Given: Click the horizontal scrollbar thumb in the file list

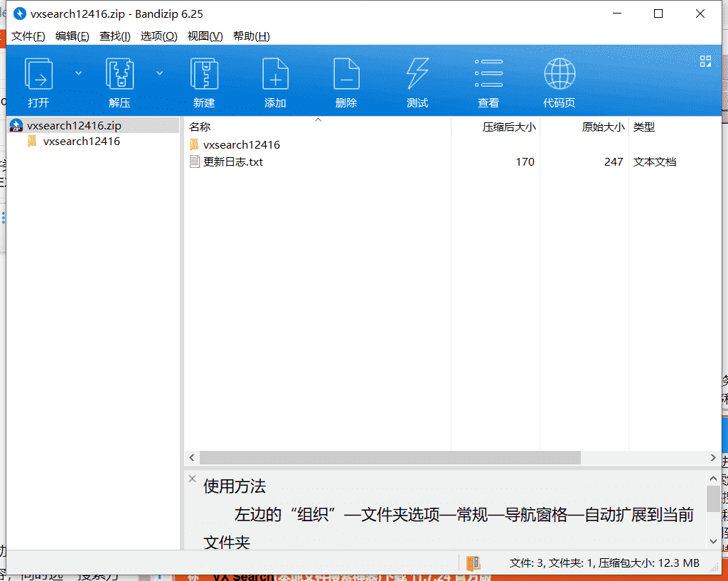Looking at the screenshot, I should coord(390,457).
